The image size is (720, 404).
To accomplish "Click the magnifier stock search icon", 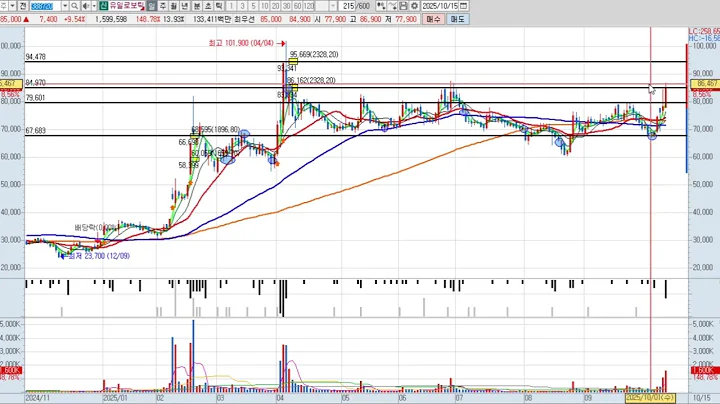I will (74, 6).
